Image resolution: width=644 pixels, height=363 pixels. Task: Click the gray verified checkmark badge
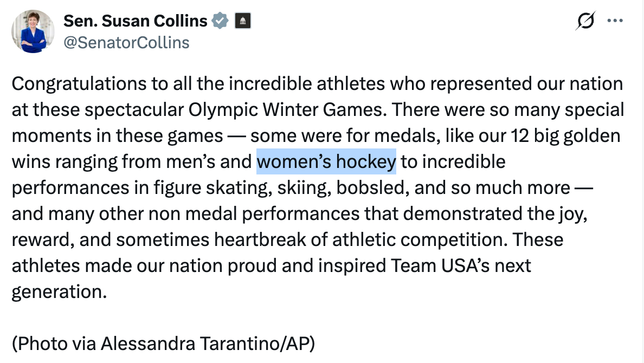pos(220,21)
